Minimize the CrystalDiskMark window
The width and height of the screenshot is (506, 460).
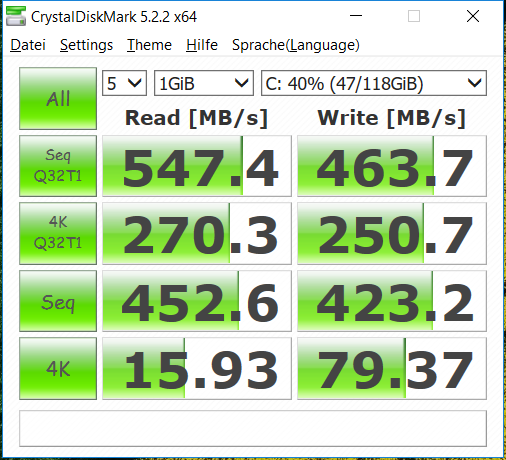[356, 16]
